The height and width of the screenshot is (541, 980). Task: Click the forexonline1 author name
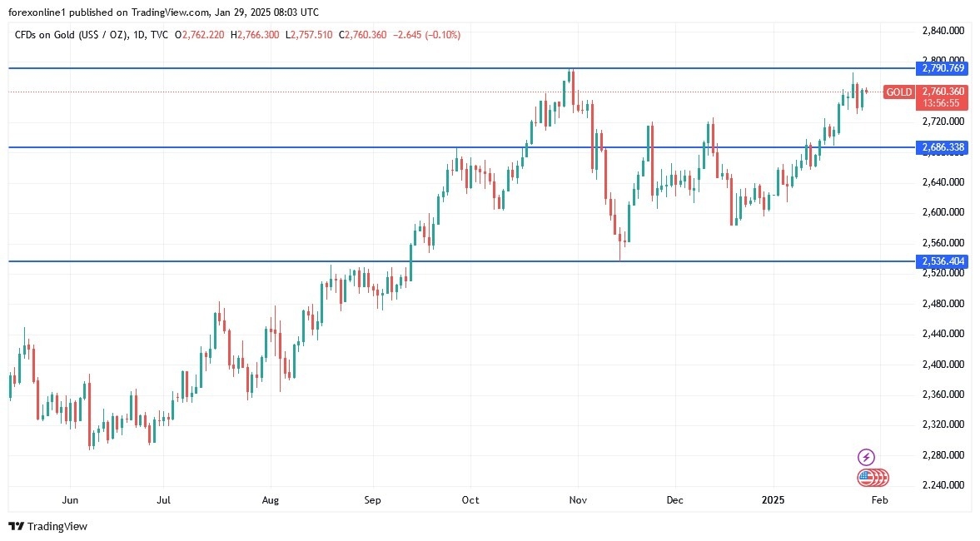pyautogui.click(x=38, y=13)
